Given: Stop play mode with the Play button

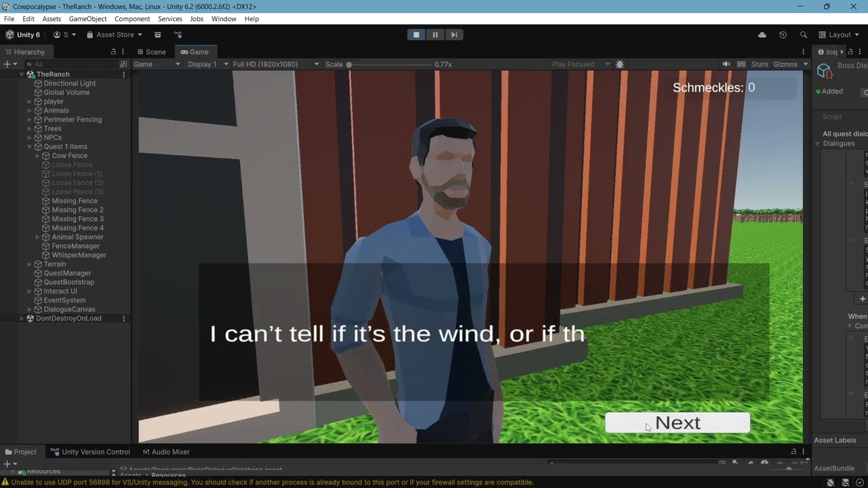Looking at the screenshot, I should click(x=416, y=35).
